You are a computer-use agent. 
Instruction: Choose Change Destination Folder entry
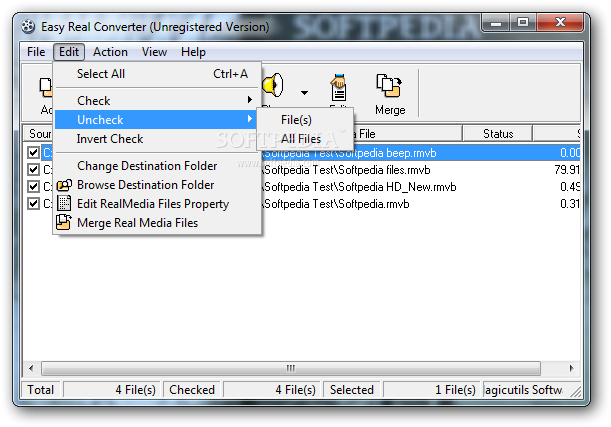[157, 166]
